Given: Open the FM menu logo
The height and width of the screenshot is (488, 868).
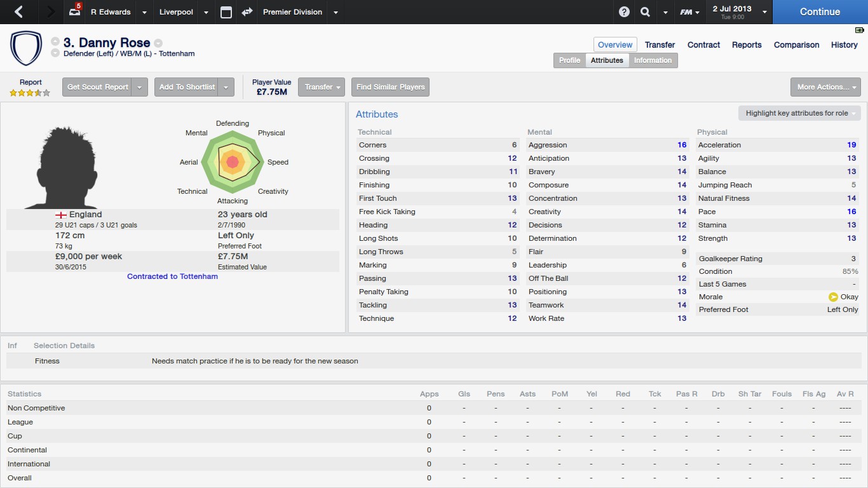Looking at the screenshot, I should point(686,12).
